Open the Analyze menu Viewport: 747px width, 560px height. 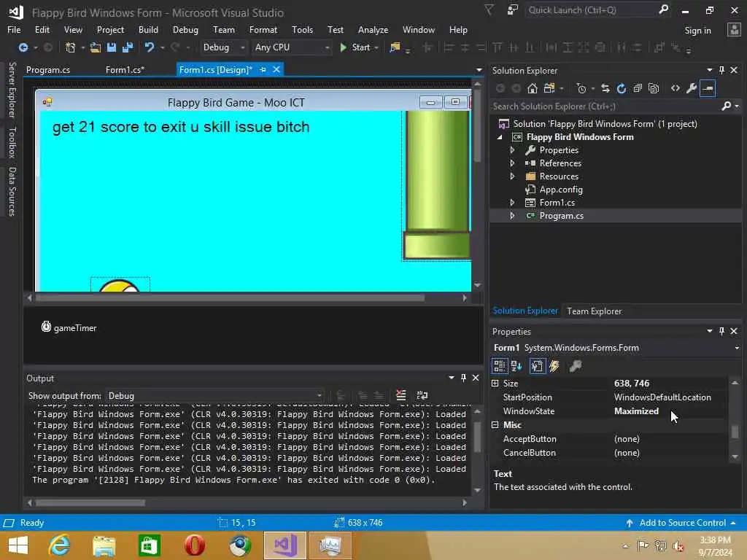pyautogui.click(x=373, y=29)
